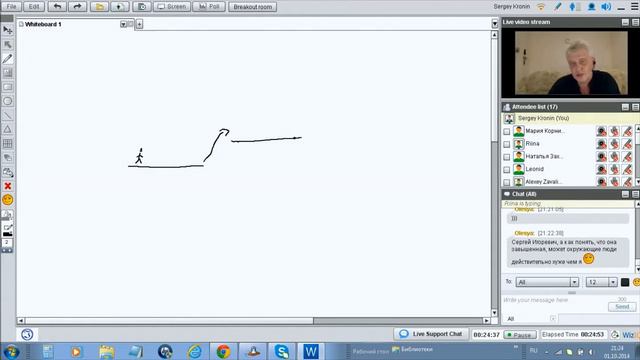Viewport: 640px width, 360px height.
Task: Pick the rectangle shape tool
Action: 7,87
